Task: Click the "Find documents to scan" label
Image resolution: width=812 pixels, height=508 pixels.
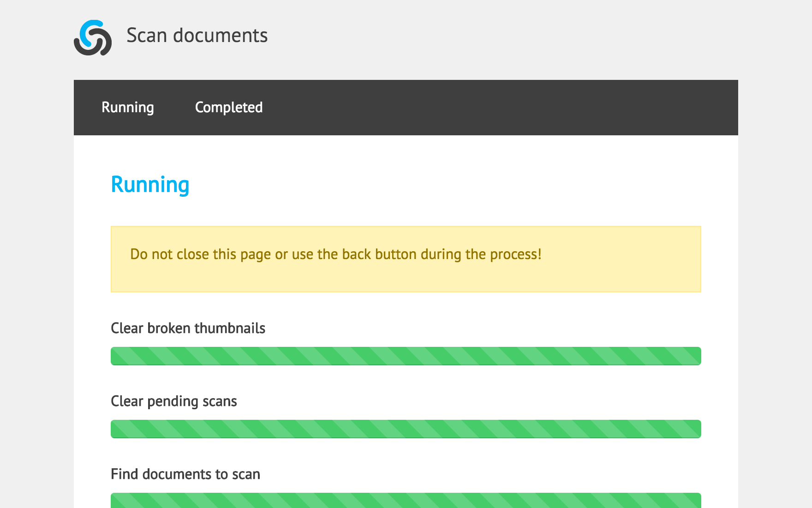Action: 185,474
